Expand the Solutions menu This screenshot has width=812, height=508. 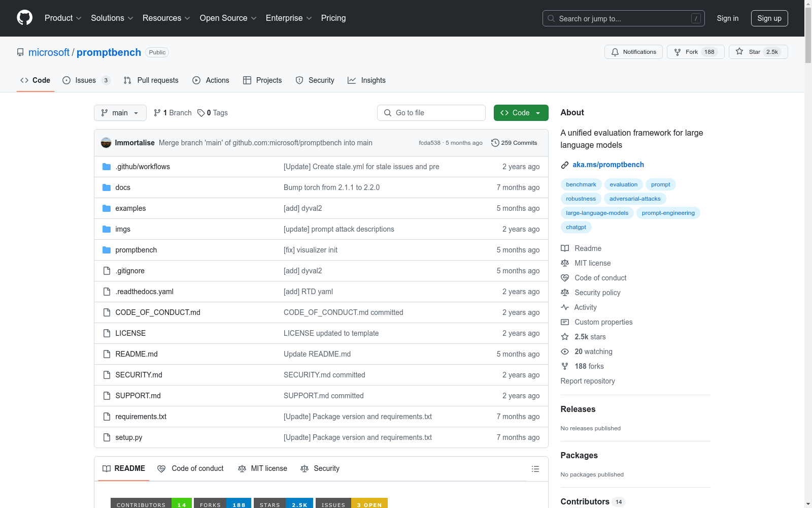click(112, 18)
